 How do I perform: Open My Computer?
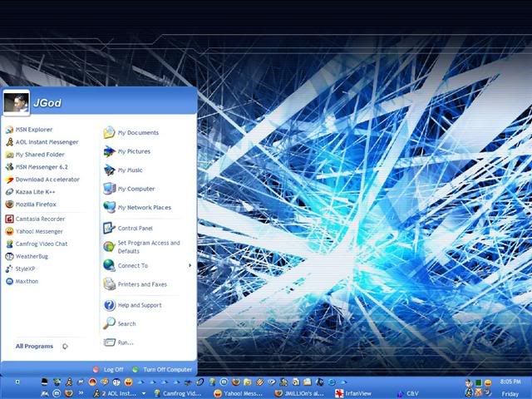click(x=130, y=189)
